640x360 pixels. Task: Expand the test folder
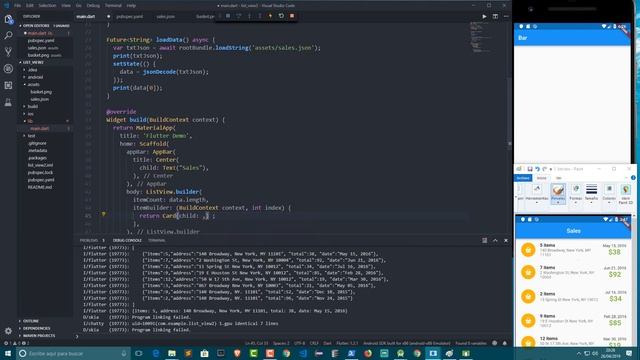[x=31, y=136]
